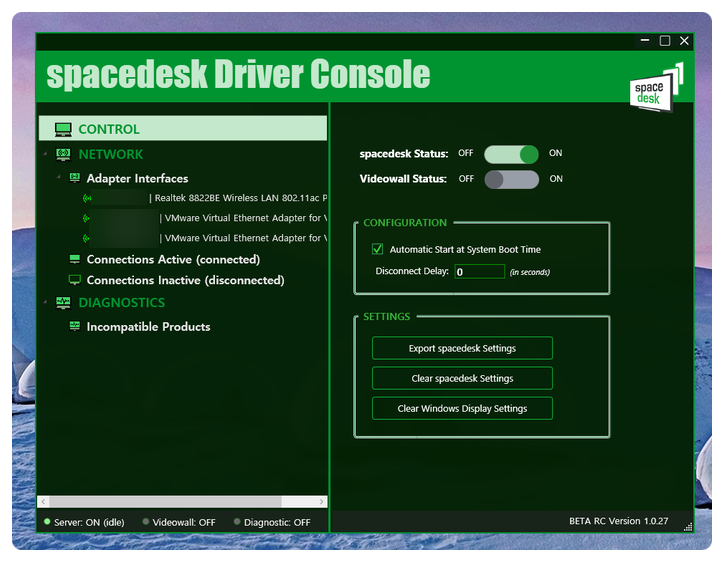This screenshot has height=562, width=724.
Task: Click the DIAGNOSTICS waveform icon
Action: pyautogui.click(x=63, y=303)
